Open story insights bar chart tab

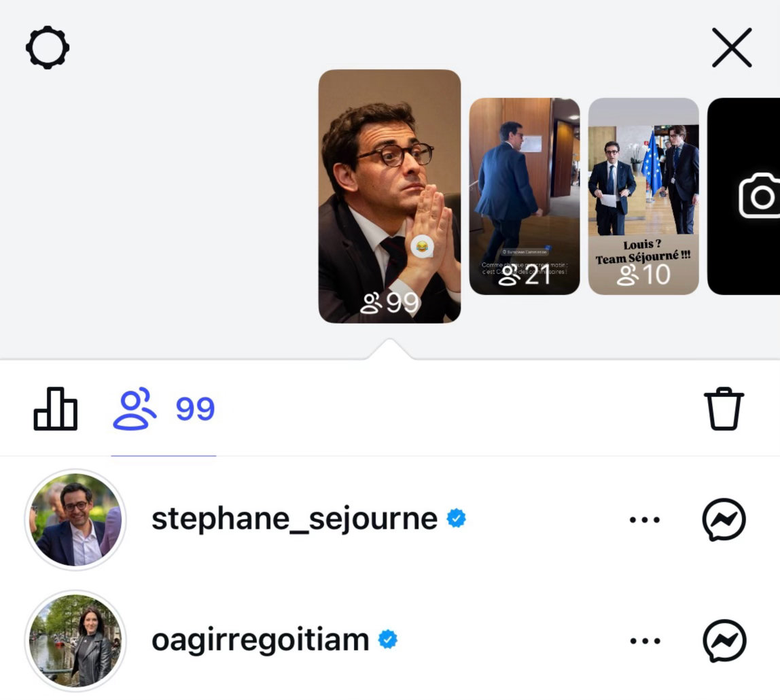tap(55, 408)
